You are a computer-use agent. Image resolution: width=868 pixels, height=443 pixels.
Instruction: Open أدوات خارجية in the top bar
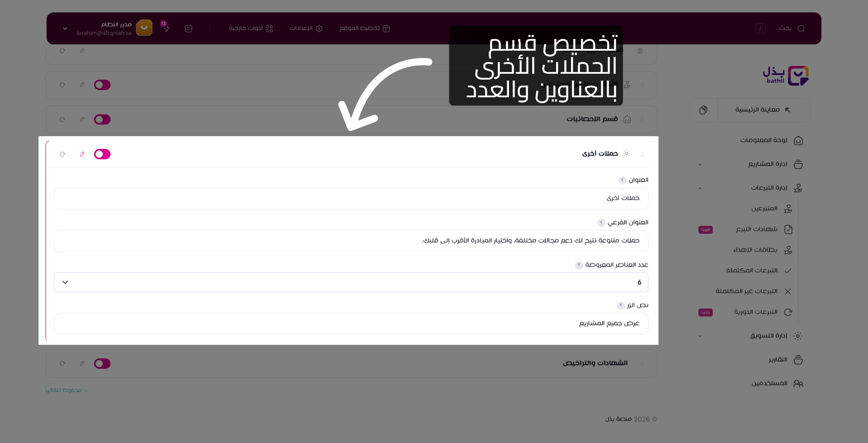[x=251, y=29]
